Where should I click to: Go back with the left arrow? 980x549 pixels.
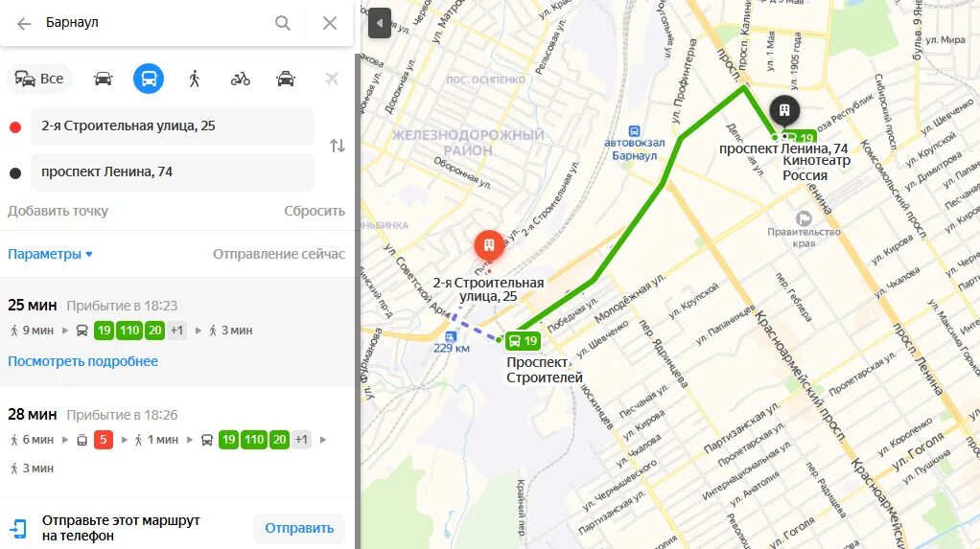click(x=24, y=24)
